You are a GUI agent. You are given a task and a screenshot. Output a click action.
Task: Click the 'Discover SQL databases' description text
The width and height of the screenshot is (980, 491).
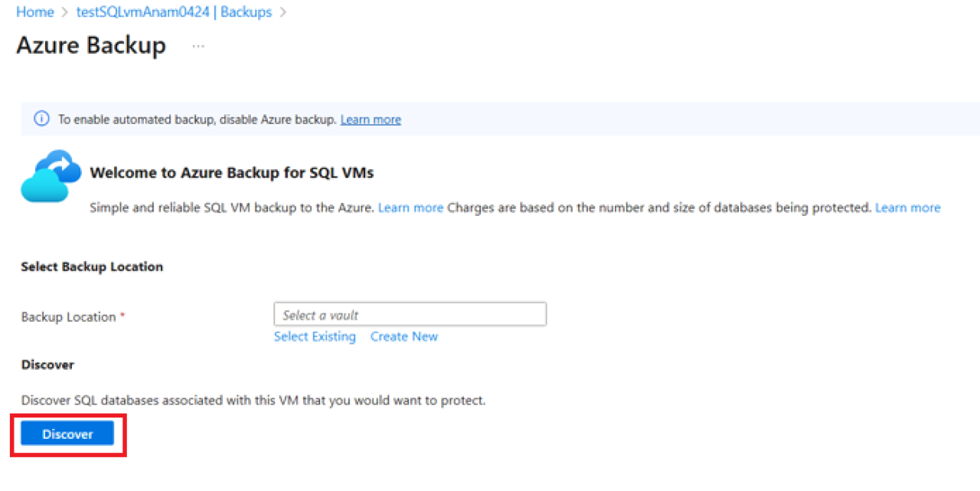click(253, 401)
